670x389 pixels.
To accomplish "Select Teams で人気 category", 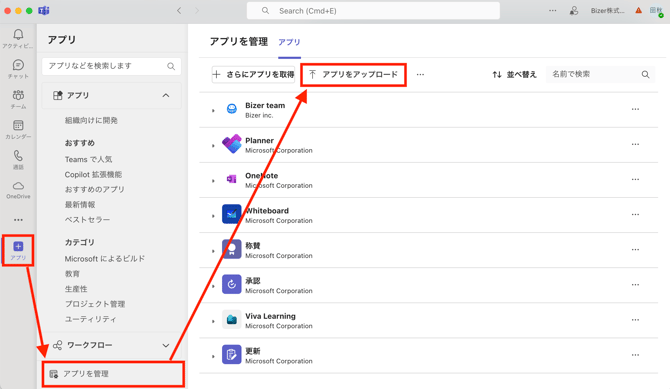I will (88, 159).
